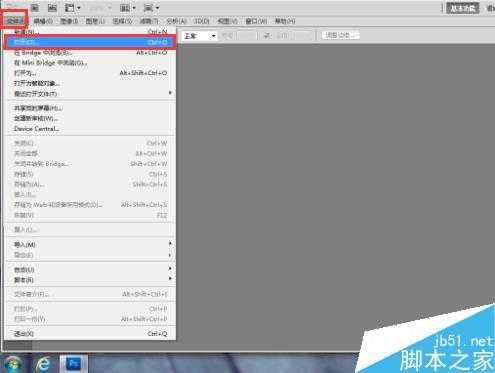
Task: Choose 打开(O) Ctrl+O in File menu
Action: (90, 42)
